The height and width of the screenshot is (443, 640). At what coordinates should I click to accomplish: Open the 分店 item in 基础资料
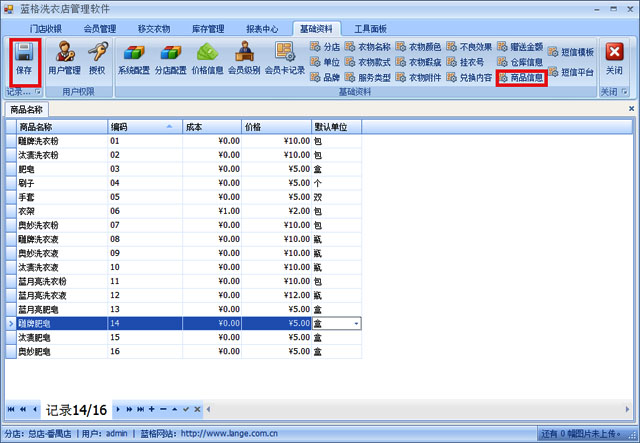(325, 47)
